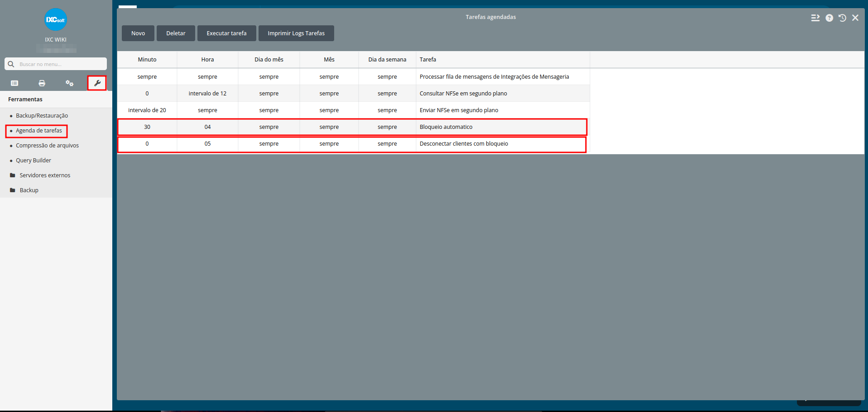This screenshot has height=412, width=868.
Task: Select Enviar NFSe em segundo plano row
Action: (353, 110)
